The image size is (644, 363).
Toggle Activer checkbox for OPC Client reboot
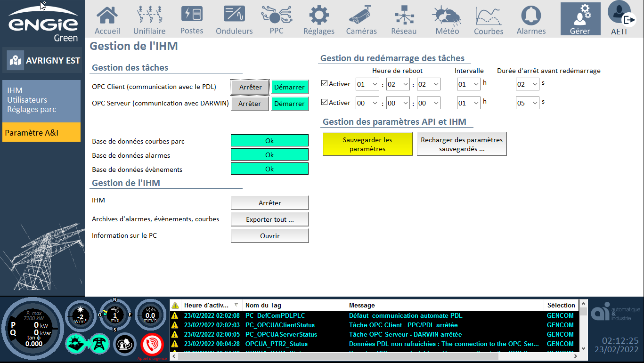pos(324,84)
